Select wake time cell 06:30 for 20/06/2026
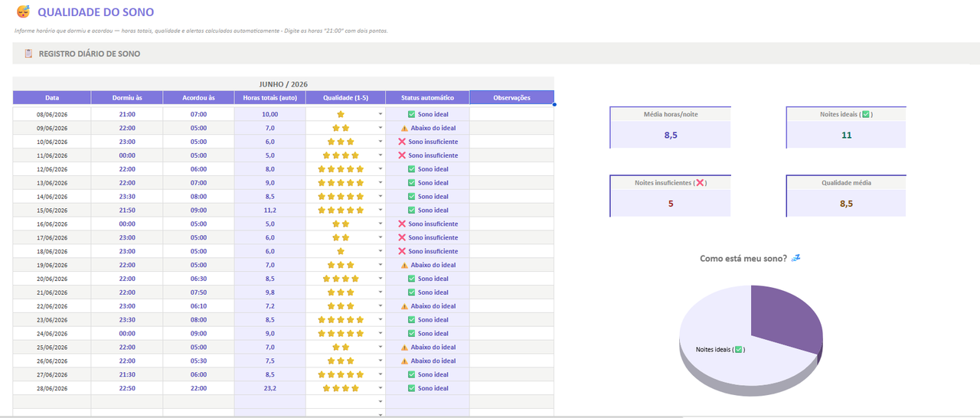The height and width of the screenshot is (418, 980). click(x=198, y=279)
